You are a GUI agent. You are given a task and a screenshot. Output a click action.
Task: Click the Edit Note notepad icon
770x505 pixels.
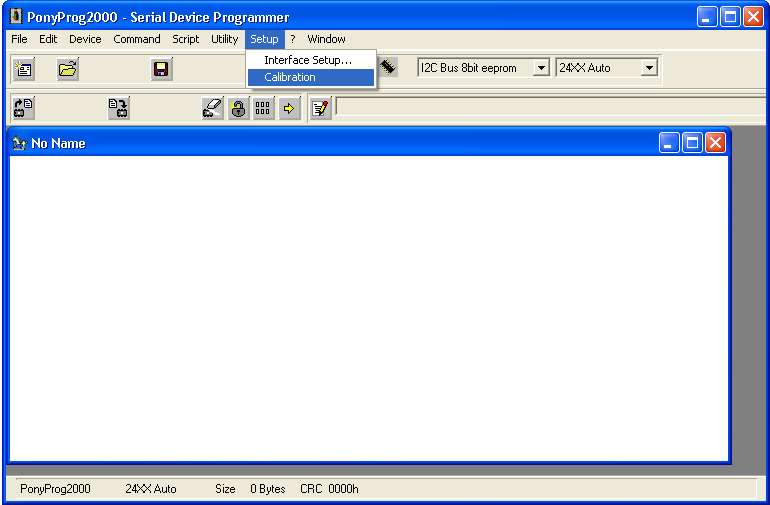(320, 108)
